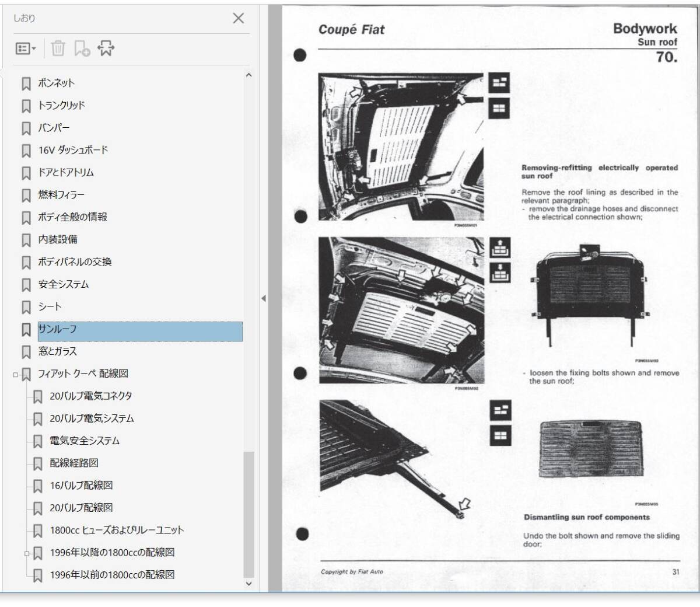
Task: Click the add new bookmark icon
Action: tap(82, 48)
